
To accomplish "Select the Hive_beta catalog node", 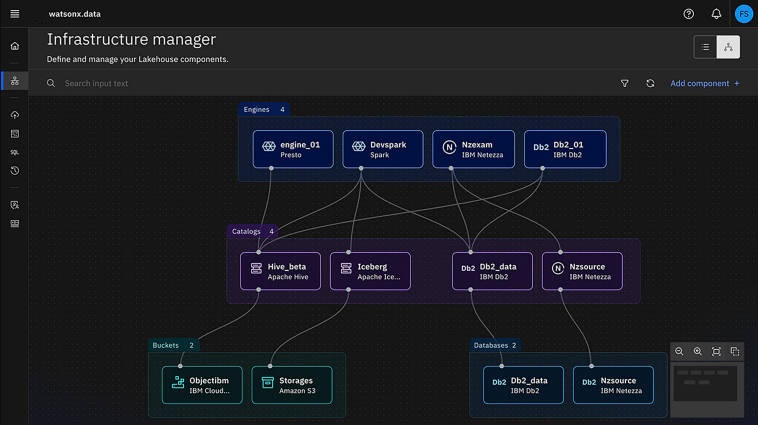I will tap(280, 271).
